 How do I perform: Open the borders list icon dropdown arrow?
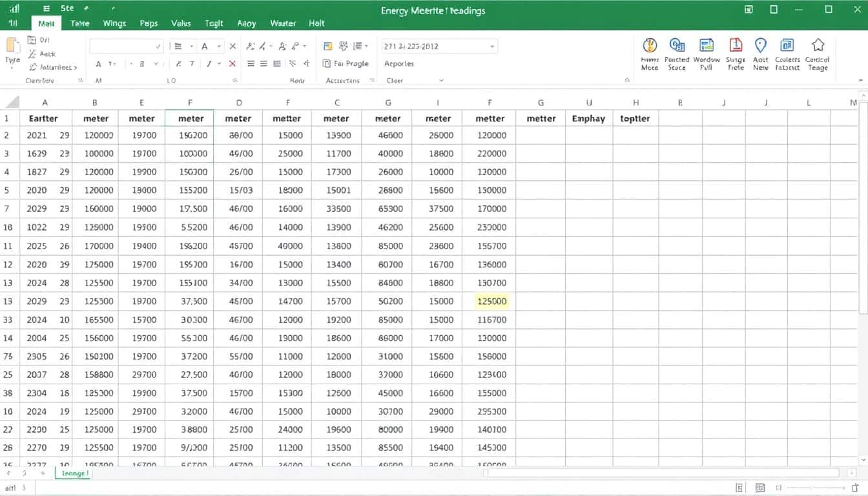point(192,46)
